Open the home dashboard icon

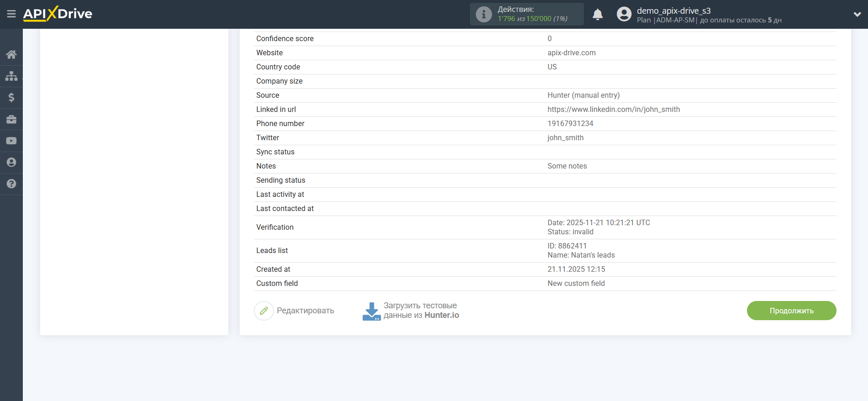[11, 55]
